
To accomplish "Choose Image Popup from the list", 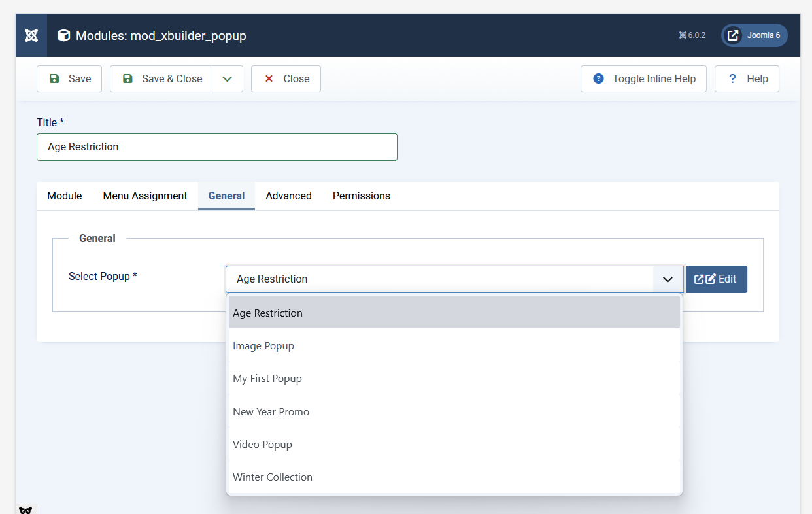I will pyautogui.click(x=263, y=346).
